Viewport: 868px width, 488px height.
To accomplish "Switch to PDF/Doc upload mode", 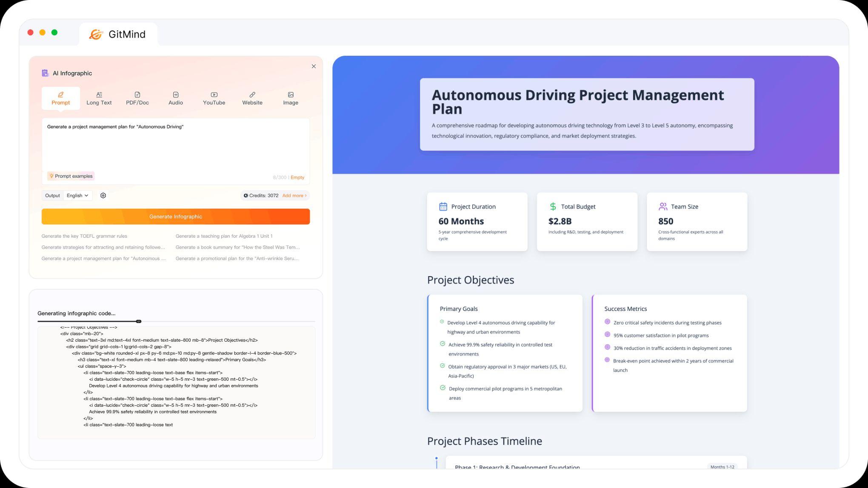I will (x=137, y=98).
